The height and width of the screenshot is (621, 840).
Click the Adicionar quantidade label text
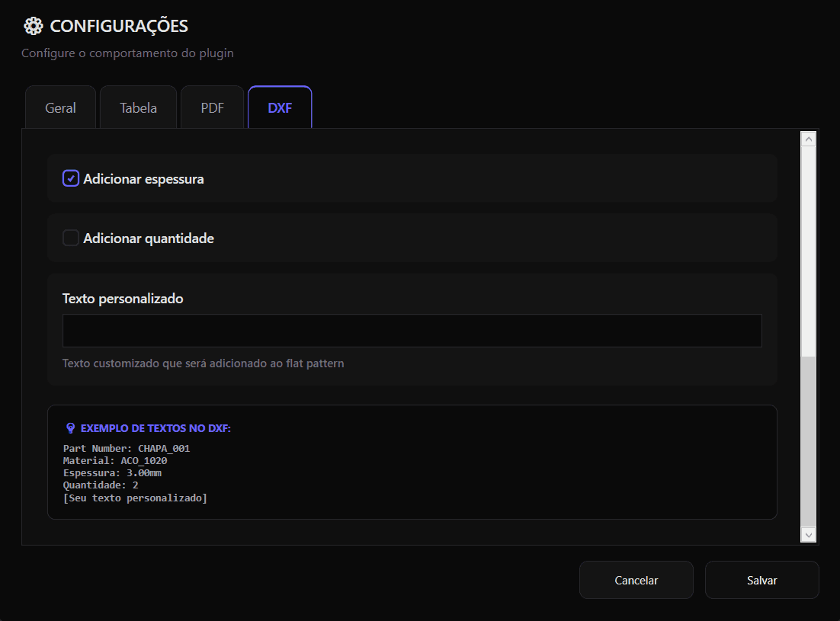coord(149,238)
